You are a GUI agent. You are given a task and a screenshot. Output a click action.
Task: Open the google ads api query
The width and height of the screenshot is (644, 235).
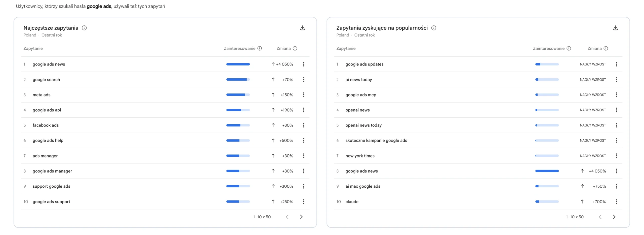point(47,110)
